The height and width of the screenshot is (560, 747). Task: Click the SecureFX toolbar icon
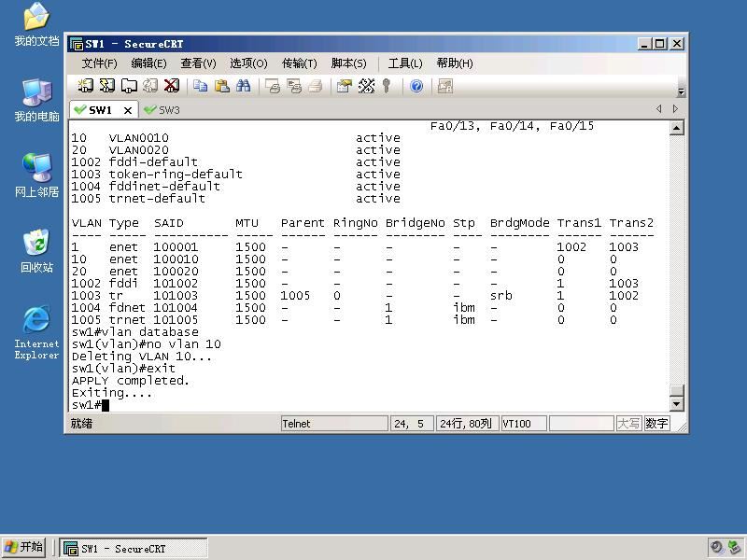pos(445,86)
